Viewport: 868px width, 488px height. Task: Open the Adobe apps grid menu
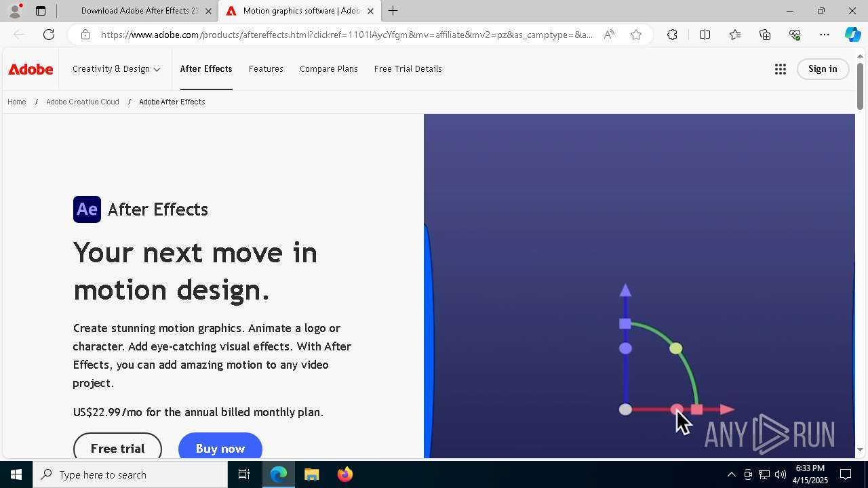[781, 69]
